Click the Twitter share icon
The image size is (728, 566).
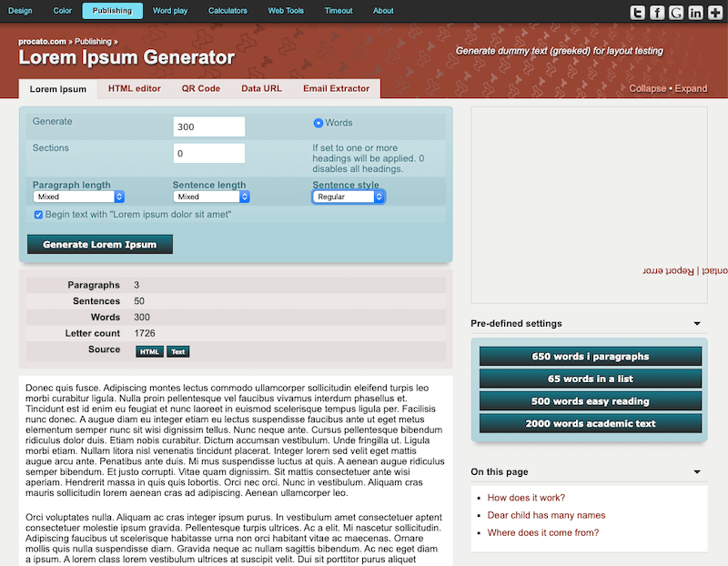pyautogui.click(x=637, y=12)
